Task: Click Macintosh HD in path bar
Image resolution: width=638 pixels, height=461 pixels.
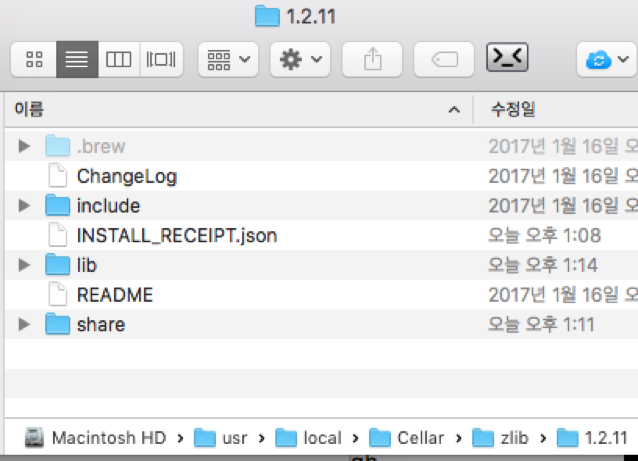Action: pos(107,438)
